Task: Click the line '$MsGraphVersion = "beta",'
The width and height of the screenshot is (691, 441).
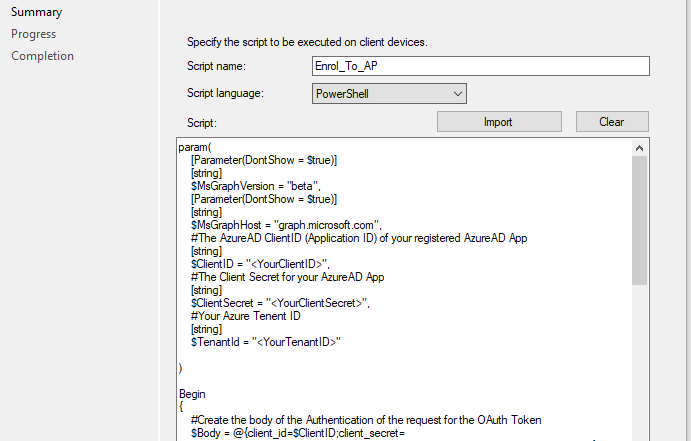Action: coord(256,186)
